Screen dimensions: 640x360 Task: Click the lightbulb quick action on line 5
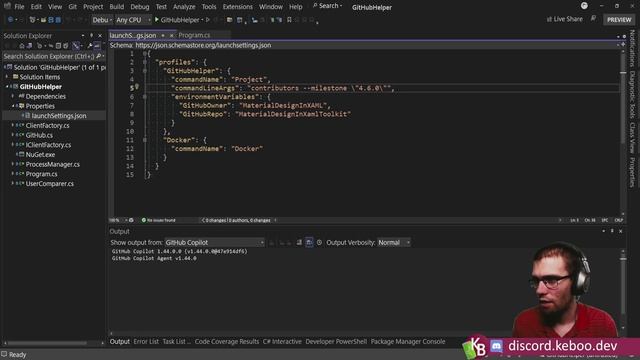click(137, 87)
